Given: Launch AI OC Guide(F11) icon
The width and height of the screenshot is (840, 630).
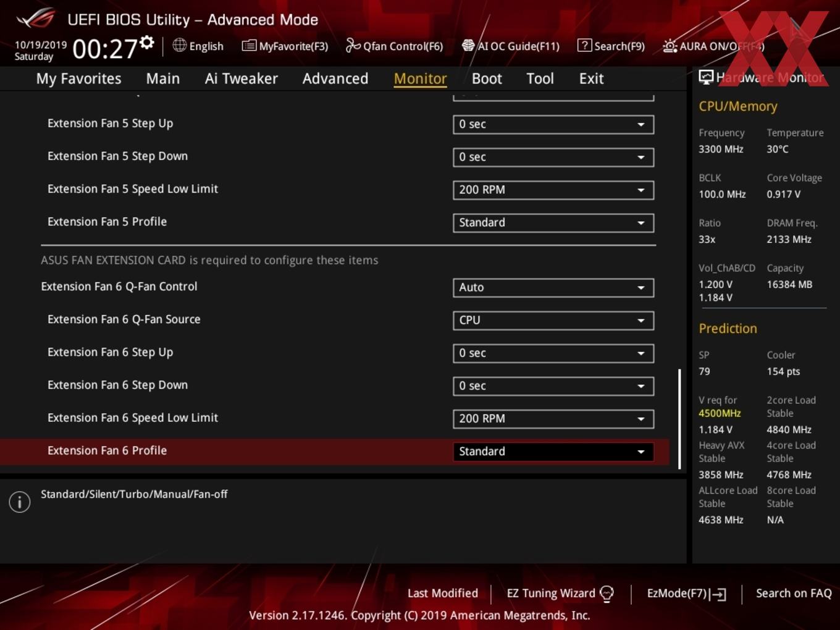Looking at the screenshot, I should 468,46.
